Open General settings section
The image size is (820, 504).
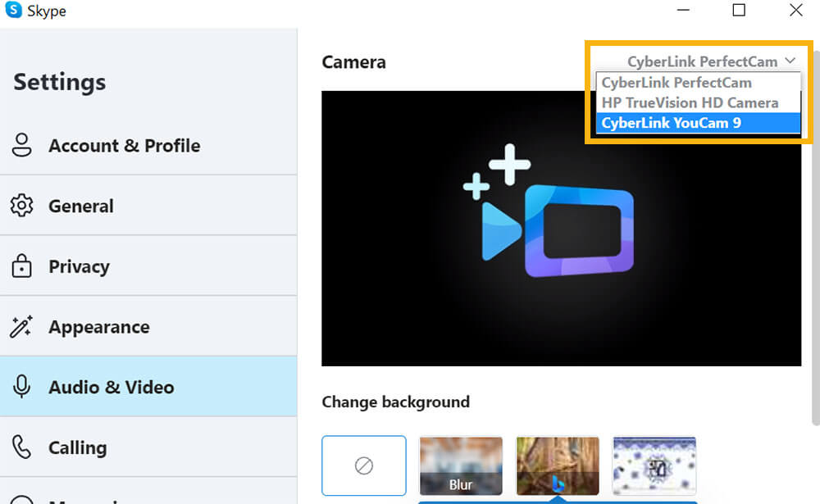coord(148,206)
